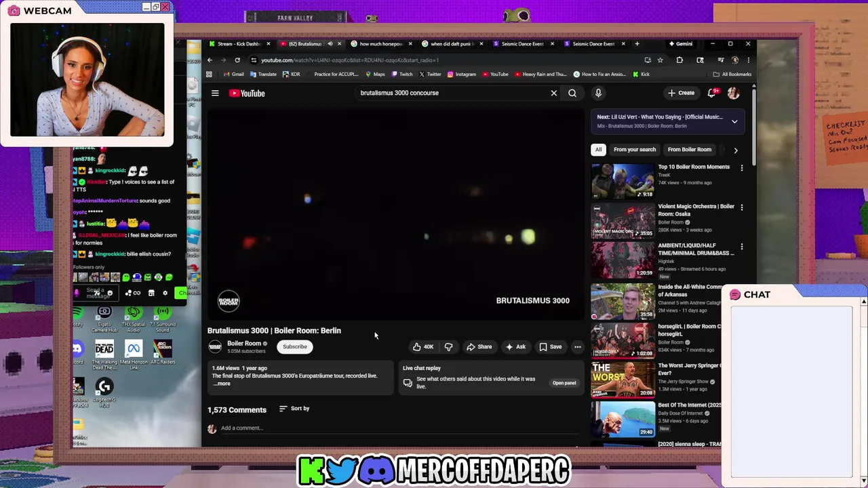Select the All filter chip
Viewport: 868px width, 488px height.
tap(598, 150)
